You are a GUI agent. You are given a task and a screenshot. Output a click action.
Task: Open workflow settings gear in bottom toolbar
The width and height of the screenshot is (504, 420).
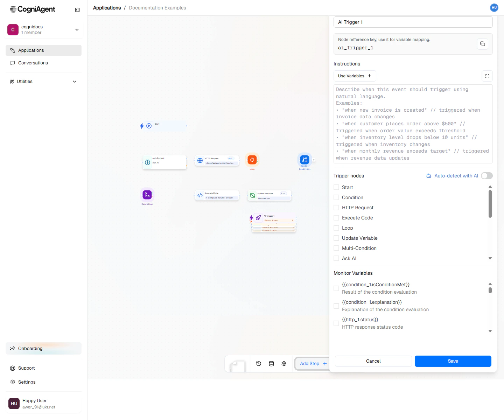coord(284,364)
